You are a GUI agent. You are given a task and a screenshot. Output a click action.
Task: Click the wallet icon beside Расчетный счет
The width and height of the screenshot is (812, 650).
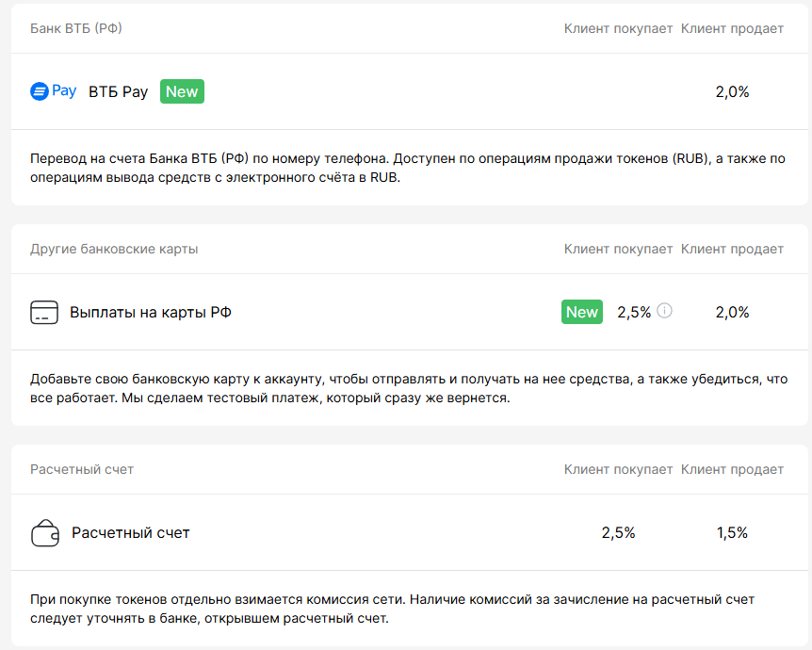[45, 533]
